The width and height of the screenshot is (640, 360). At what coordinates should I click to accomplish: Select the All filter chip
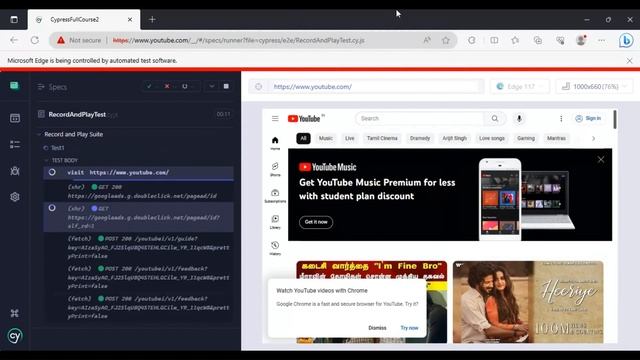tap(303, 138)
